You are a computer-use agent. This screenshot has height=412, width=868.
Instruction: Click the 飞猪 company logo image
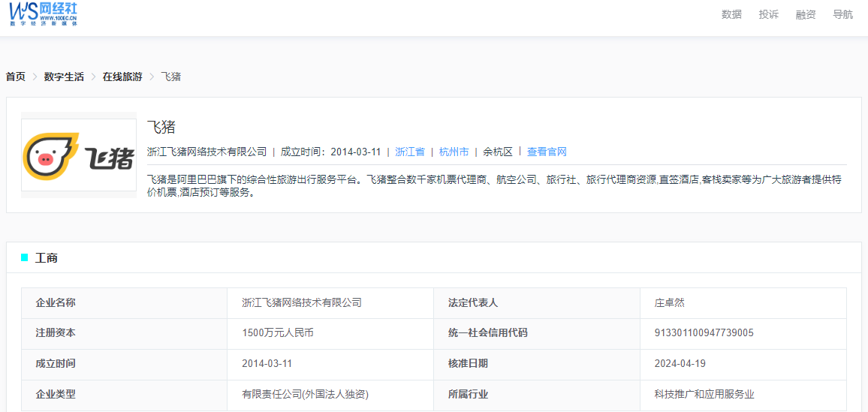coord(79,156)
